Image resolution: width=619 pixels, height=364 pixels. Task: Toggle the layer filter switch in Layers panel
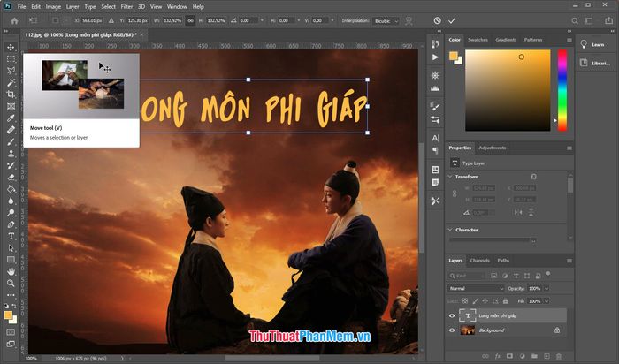[x=548, y=274]
